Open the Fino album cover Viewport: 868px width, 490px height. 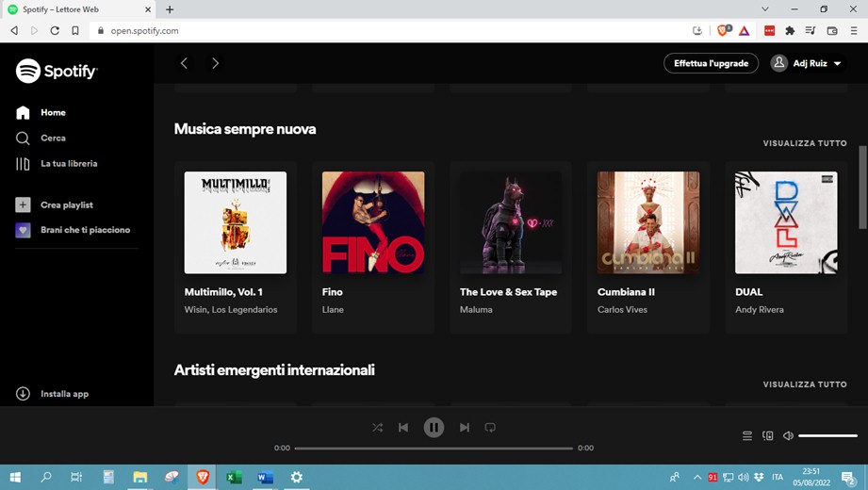click(373, 222)
